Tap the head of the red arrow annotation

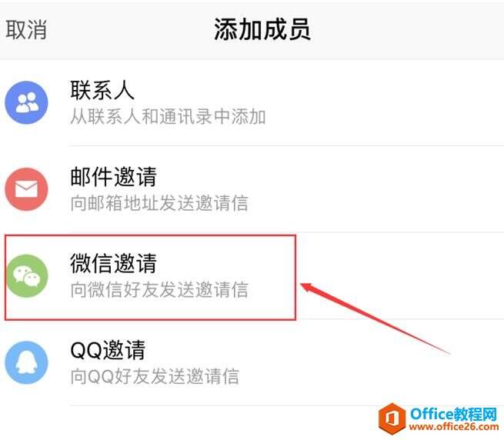pos(308,286)
